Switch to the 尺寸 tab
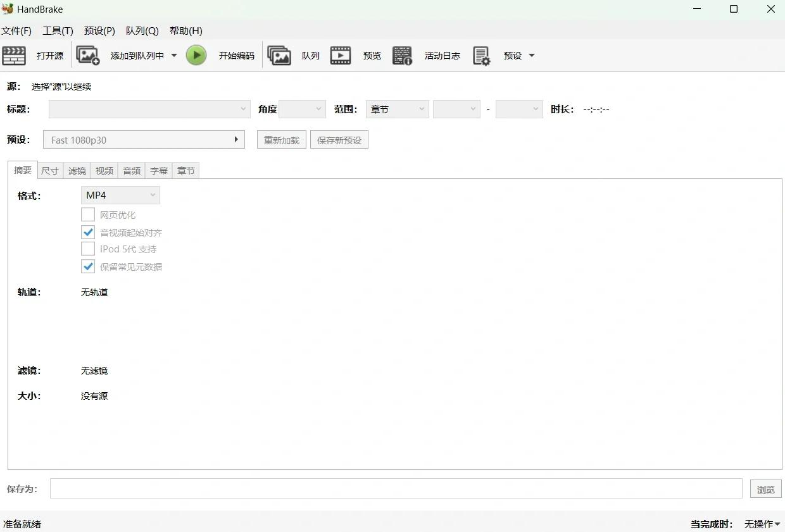Screen dimensions: 785x532 click(x=50, y=171)
